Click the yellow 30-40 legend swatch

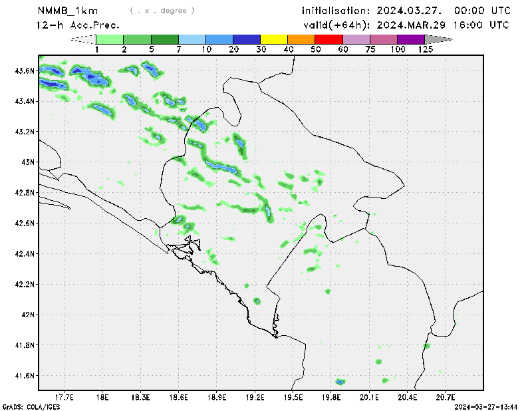pyautogui.click(x=274, y=39)
